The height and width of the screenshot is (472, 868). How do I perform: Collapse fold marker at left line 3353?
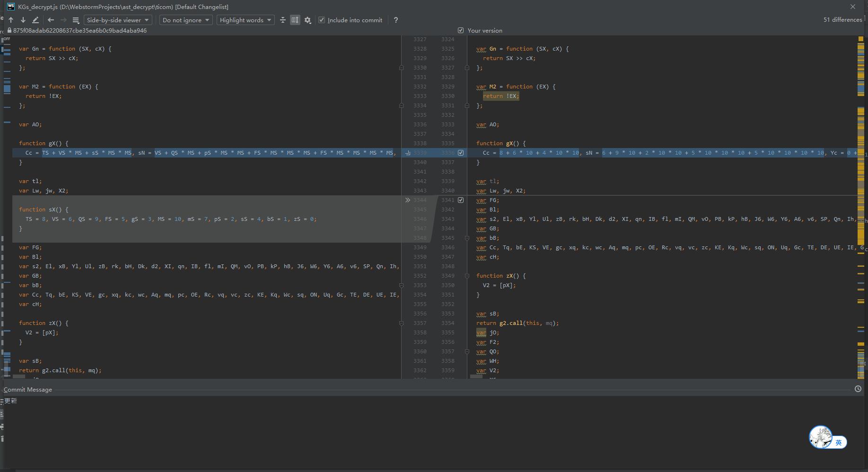point(402,285)
